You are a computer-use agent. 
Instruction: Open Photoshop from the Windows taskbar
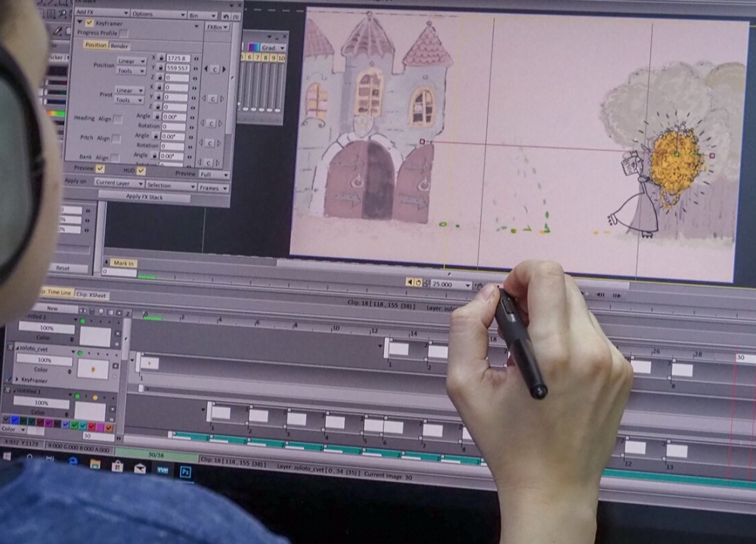pos(185,471)
